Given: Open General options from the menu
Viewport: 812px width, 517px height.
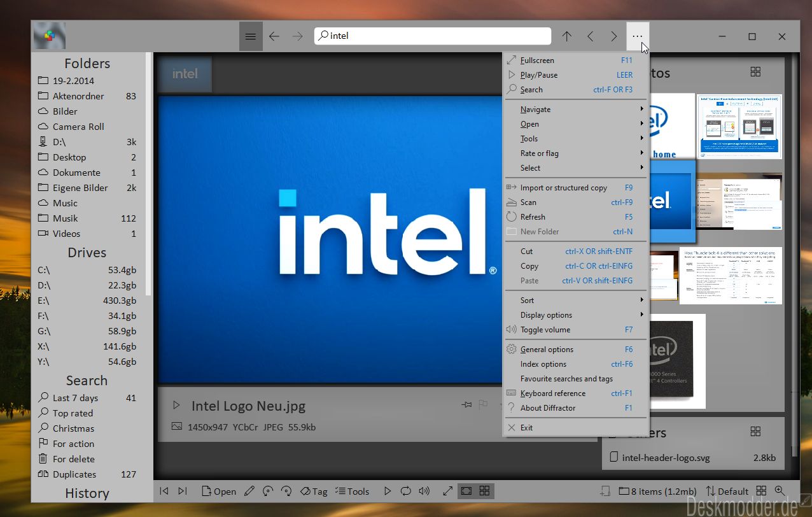Looking at the screenshot, I should 576,350.
